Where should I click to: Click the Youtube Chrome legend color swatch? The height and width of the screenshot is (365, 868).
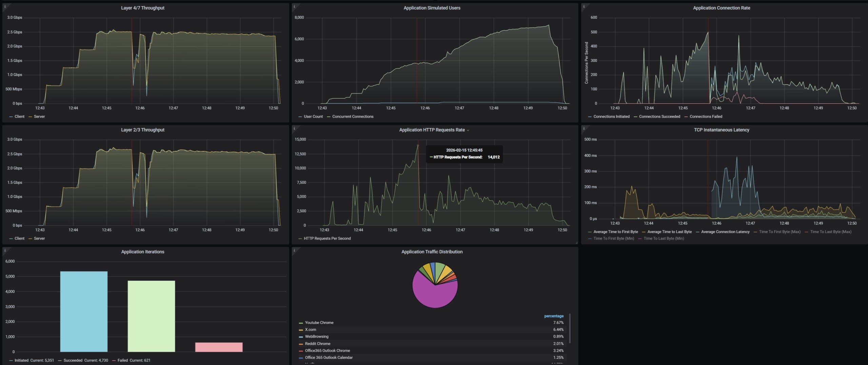pyautogui.click(x=301, y=323)
